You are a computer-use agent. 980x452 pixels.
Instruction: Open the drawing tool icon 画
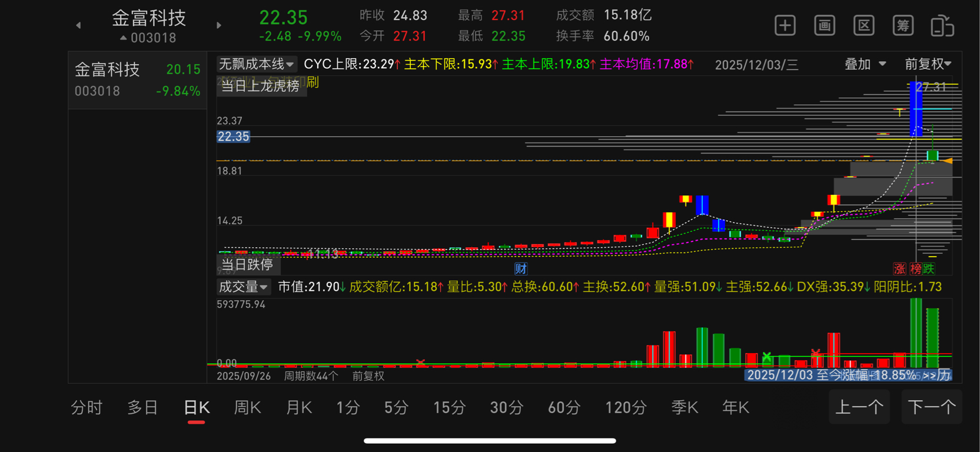[825, 26]
